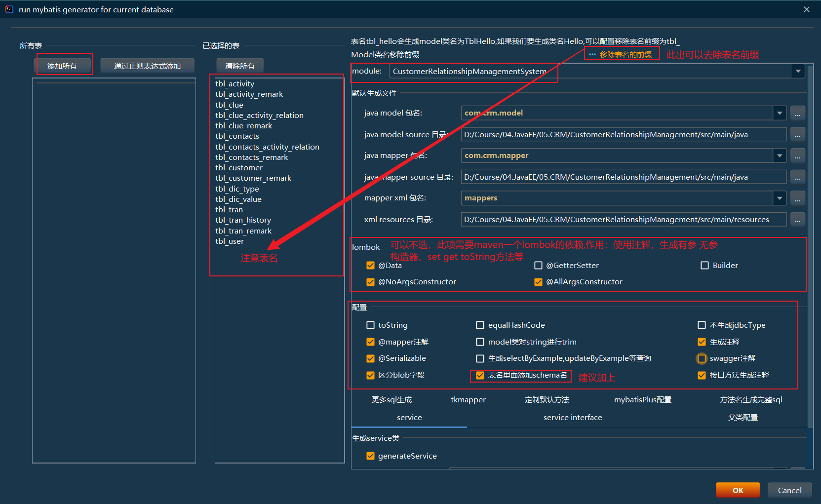Viewport: 821px width, 504px height.
Task: Click the settings panel vertical scrollbar
Action: (810, 247)
